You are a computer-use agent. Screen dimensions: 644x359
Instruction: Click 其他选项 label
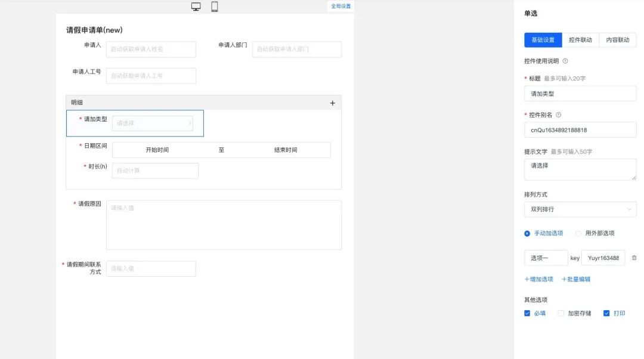click(x=535, y=300)
